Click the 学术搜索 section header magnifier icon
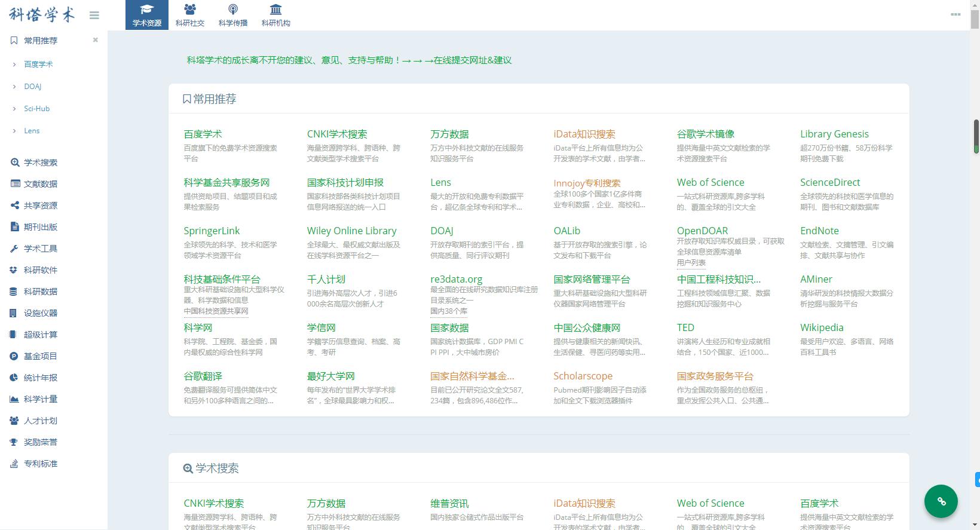 188,468
